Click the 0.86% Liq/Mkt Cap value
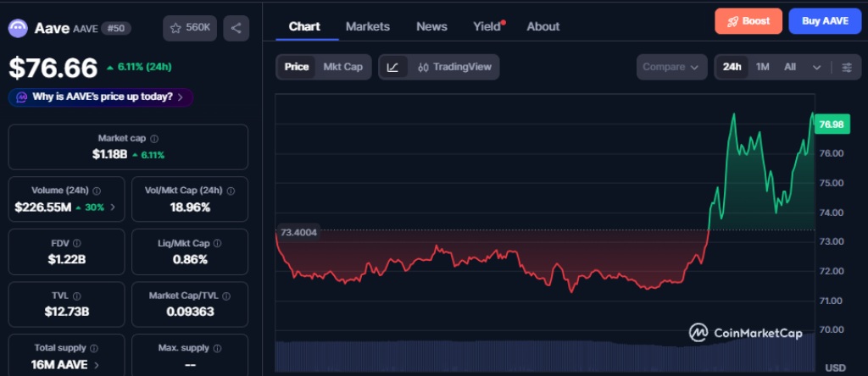This screenshot has width=868, height=376. [190, 259]
